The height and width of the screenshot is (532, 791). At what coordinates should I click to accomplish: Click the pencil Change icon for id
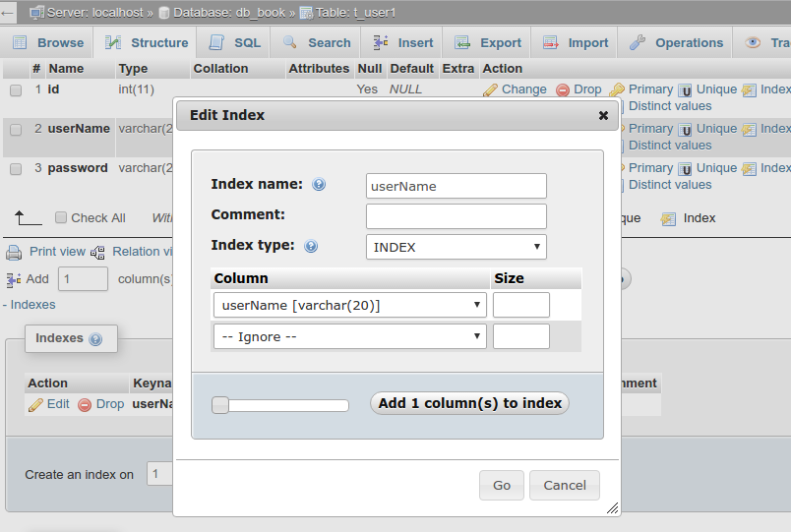click(490, 89)
